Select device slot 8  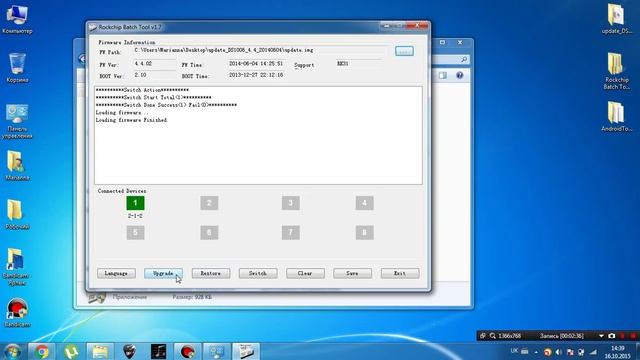coord(364,233)
